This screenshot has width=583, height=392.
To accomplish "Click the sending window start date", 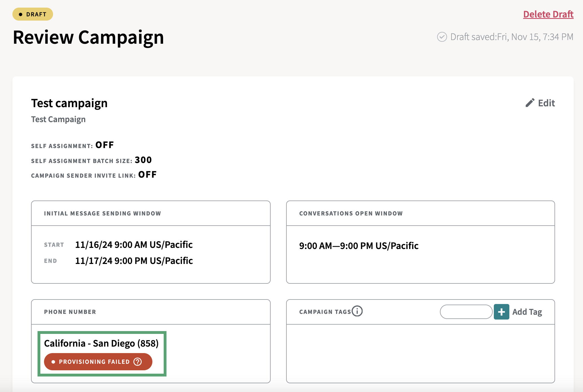I will 134,245.
